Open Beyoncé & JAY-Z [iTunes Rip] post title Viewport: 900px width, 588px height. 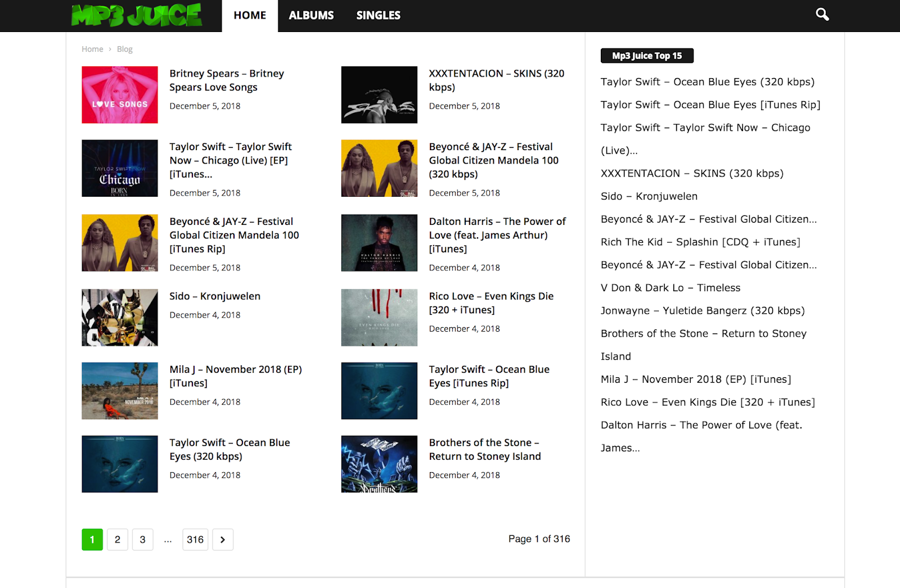(x=234, y=235)
